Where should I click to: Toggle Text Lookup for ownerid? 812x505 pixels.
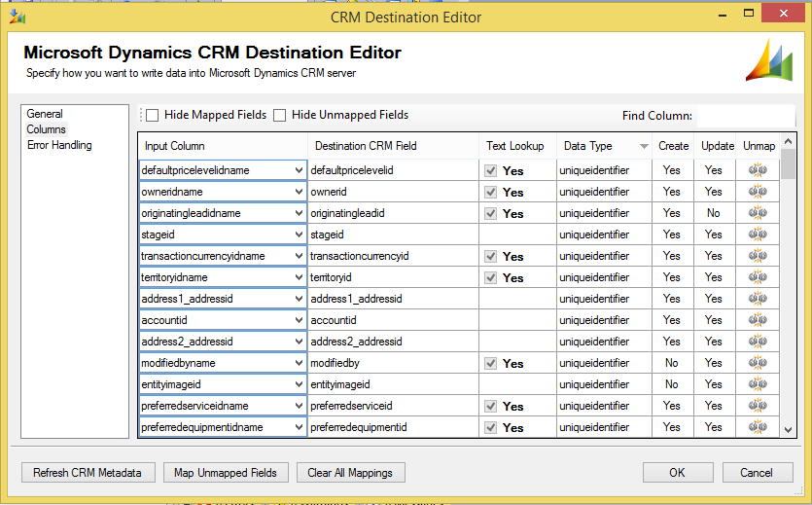(490, 192)
